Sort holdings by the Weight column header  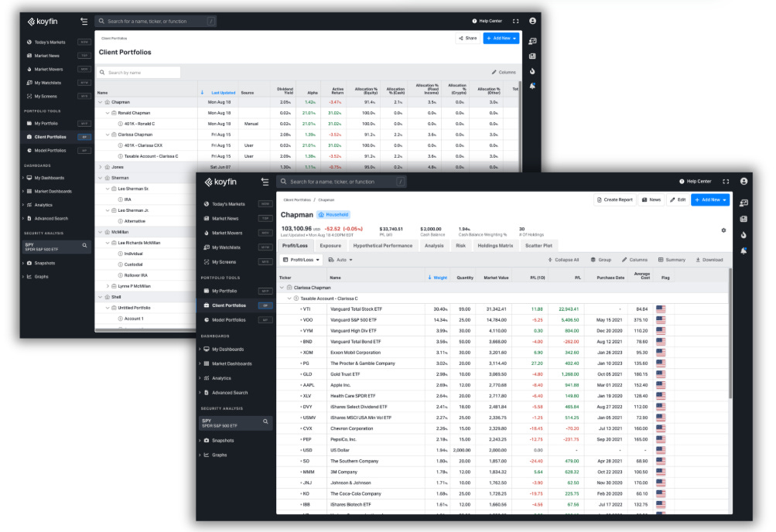coord(437,278)
